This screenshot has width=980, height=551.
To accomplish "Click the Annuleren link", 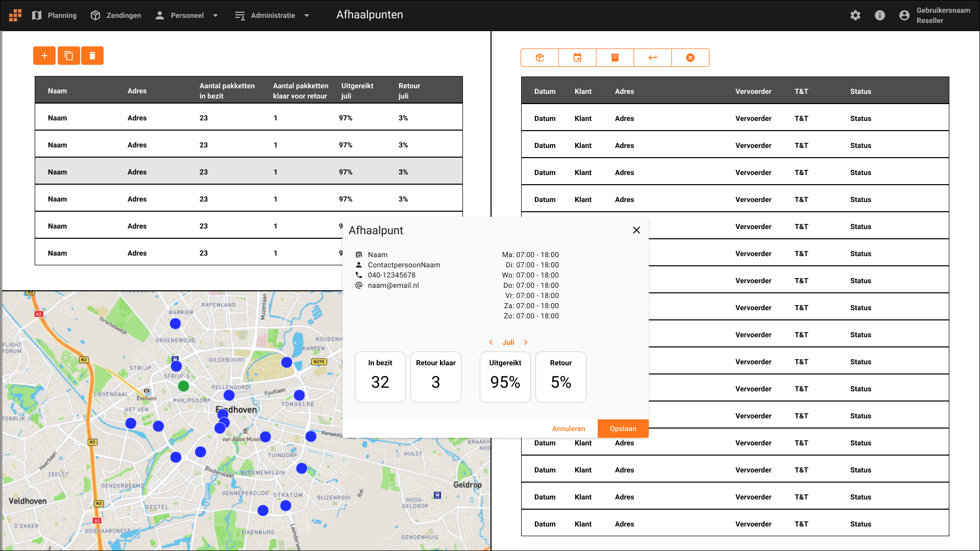I will pyautogui.click(x=569, y=429).
